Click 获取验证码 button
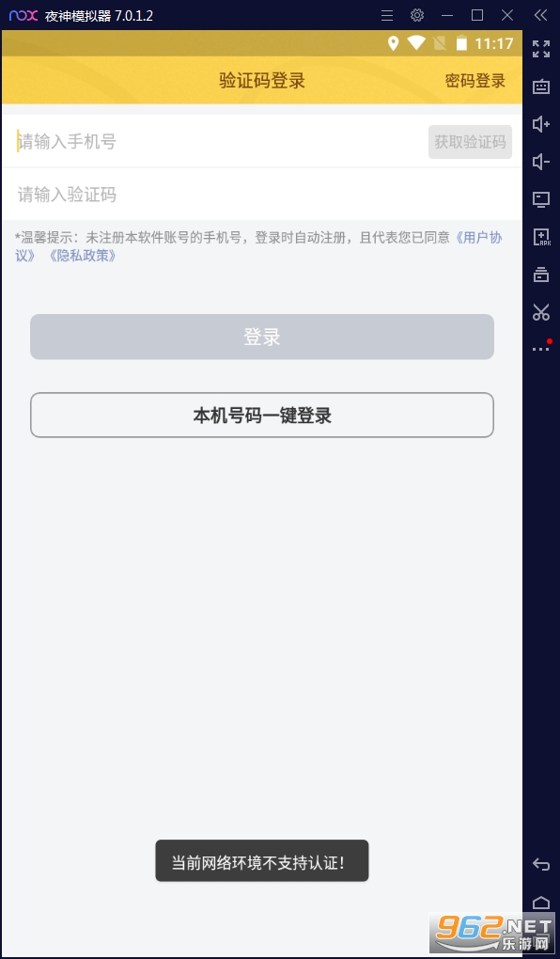 pyautogui.click(x=470, y=142)
